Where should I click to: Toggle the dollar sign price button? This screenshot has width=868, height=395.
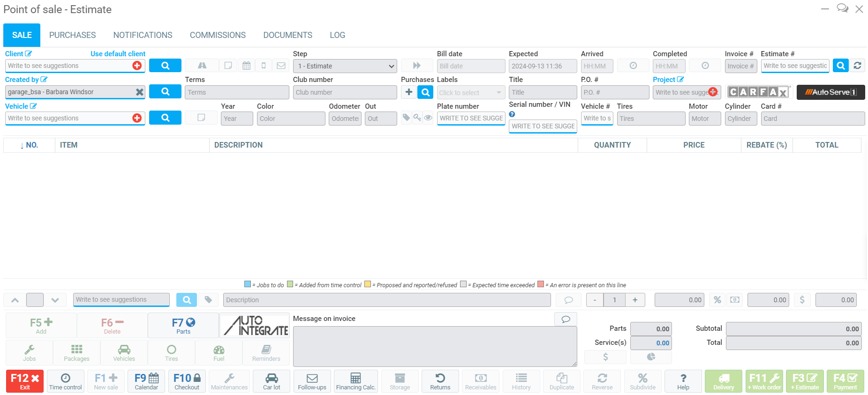[802, 300]
